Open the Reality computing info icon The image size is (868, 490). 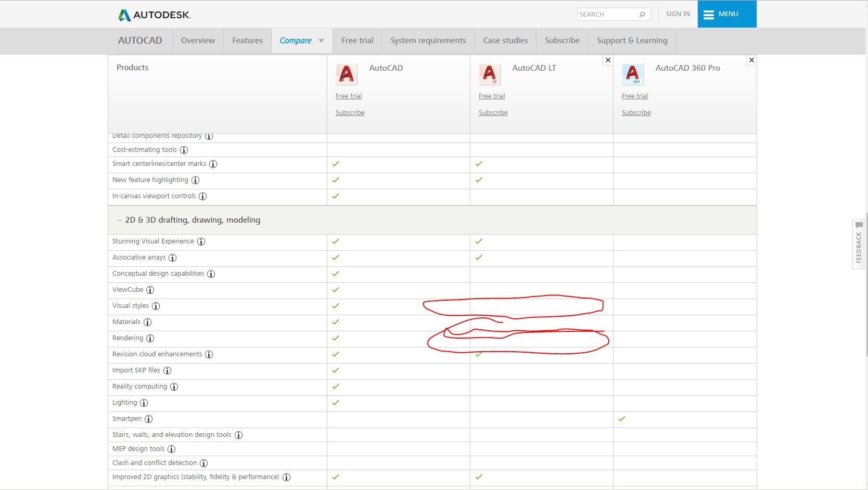174,386
